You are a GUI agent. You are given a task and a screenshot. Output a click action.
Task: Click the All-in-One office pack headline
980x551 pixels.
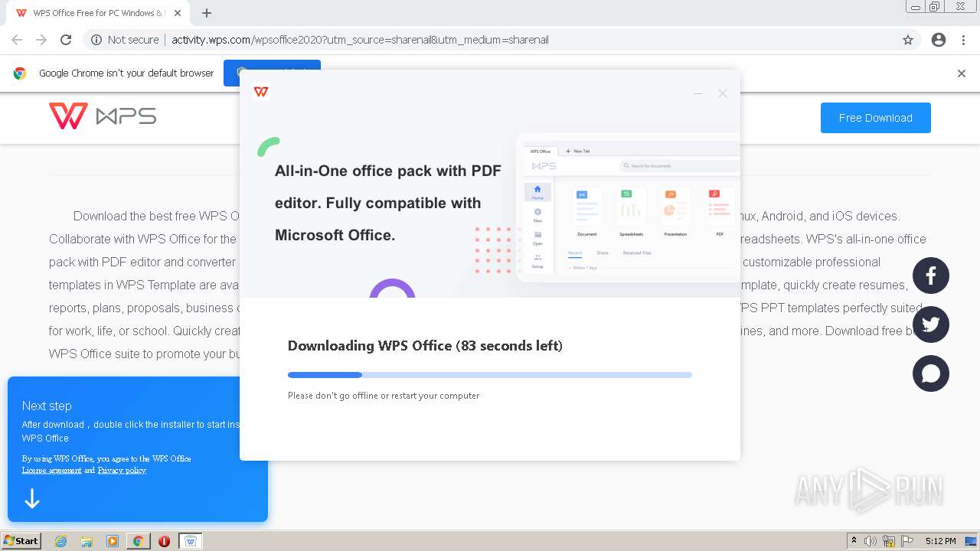[x=388, y=203]
